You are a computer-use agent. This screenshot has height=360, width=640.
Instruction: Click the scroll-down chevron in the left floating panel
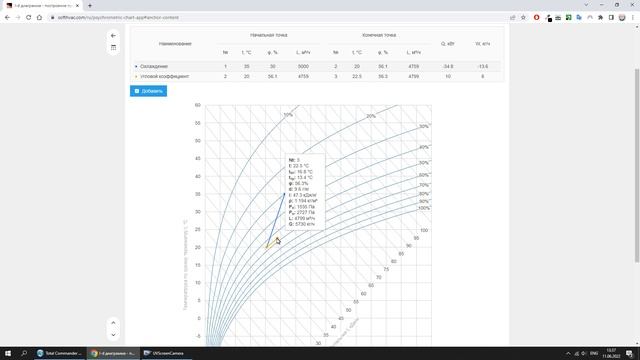113,335
